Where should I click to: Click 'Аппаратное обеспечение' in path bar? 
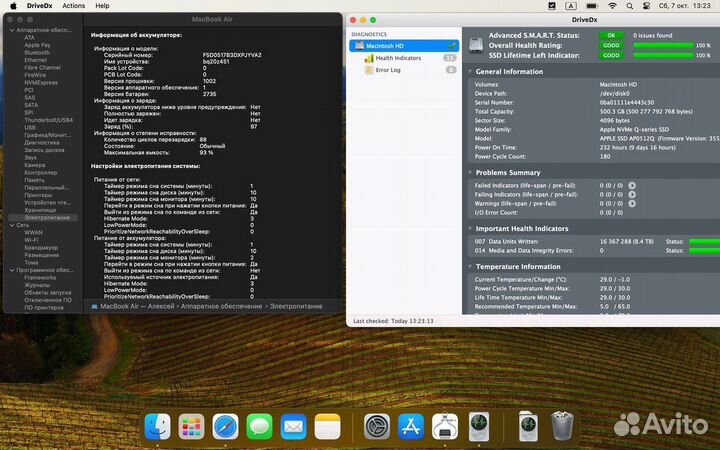coord(221,306)
